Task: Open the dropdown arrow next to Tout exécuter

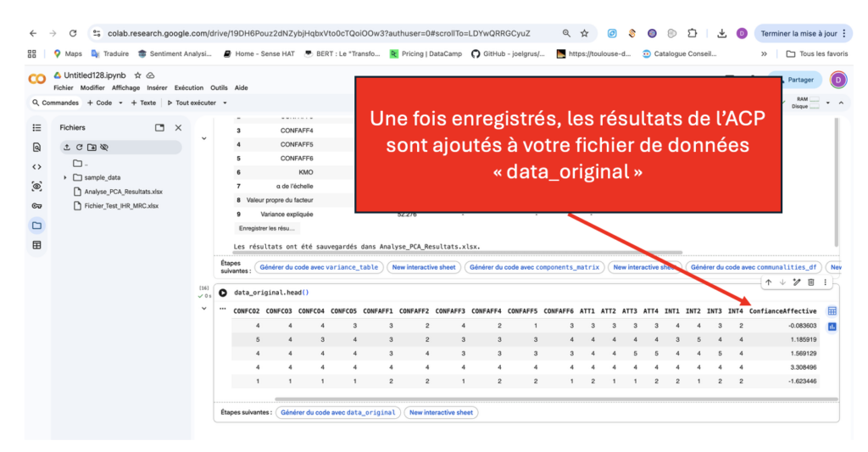Action: coord(225,103)
